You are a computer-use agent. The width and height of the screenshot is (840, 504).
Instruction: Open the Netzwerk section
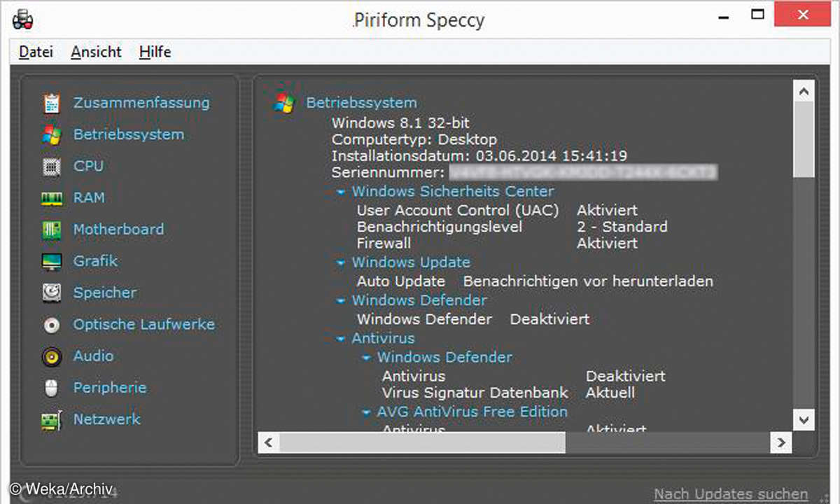(x=107, y=419)
